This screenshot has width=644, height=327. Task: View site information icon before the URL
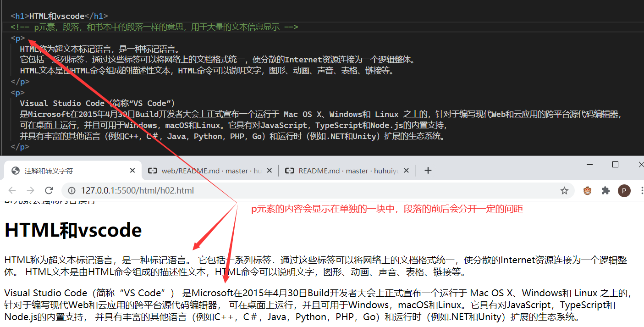(x=72, y=191)
